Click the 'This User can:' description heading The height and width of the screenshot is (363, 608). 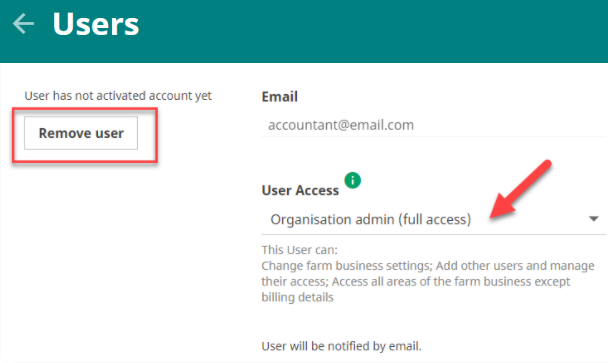tap(299, 250)
